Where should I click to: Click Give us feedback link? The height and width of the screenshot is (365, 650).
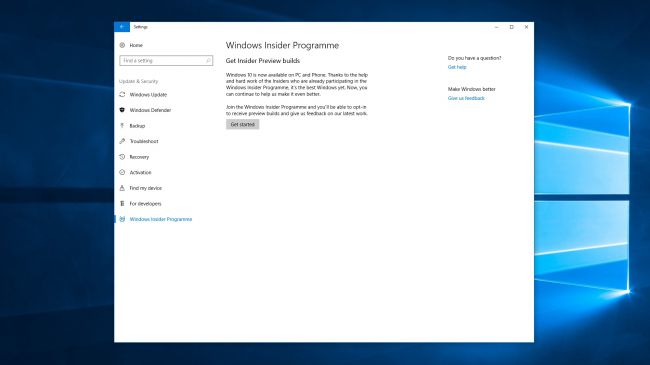pos(466,98)
